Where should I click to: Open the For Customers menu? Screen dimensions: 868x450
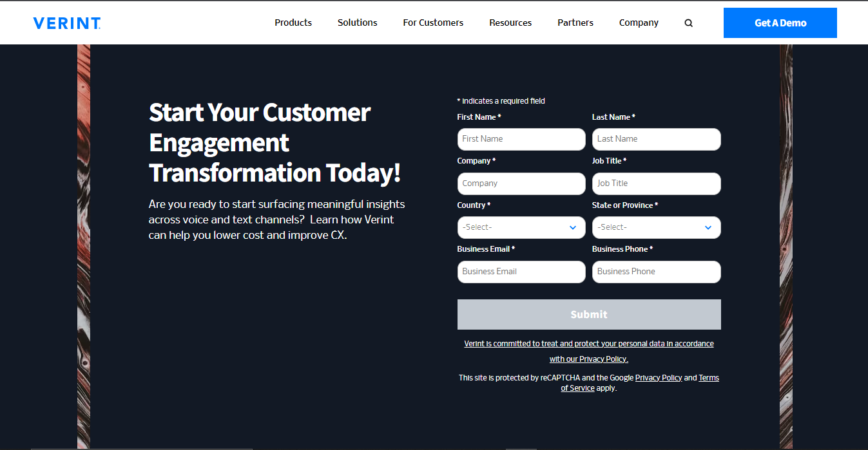coord(433,23)
